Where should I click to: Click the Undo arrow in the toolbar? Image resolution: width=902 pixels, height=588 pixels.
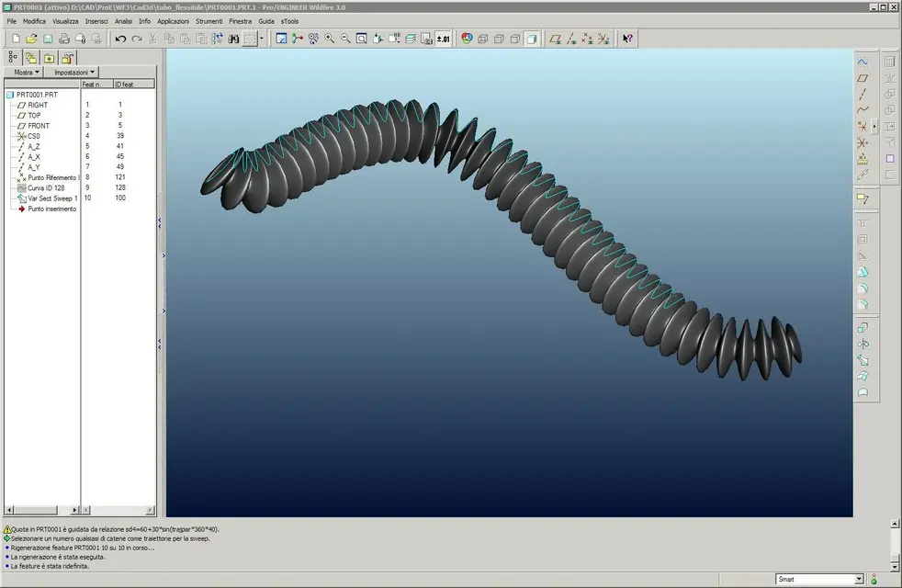tap(120, 39)
